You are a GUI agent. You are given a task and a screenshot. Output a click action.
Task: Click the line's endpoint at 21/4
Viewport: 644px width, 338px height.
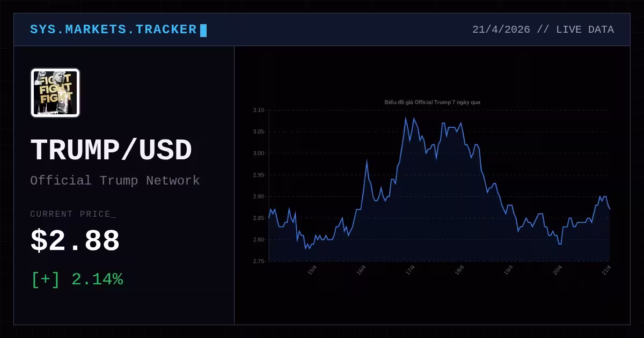click(610, 209)
